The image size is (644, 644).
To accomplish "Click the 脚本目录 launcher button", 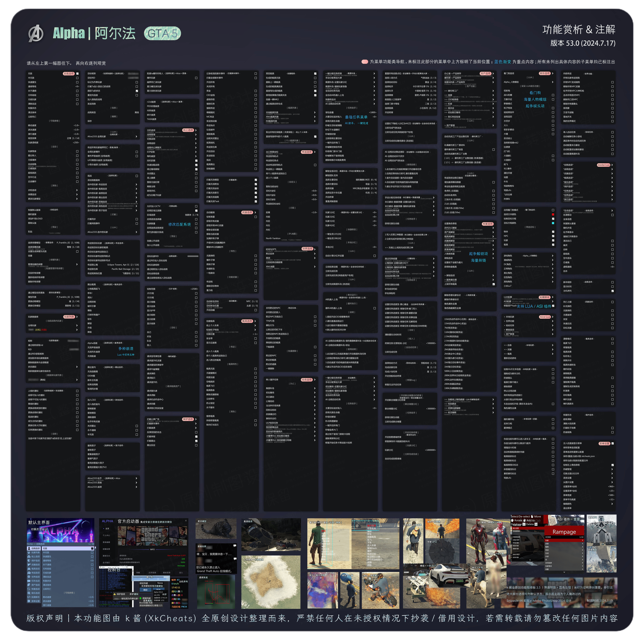I will (x=167, y=573).
